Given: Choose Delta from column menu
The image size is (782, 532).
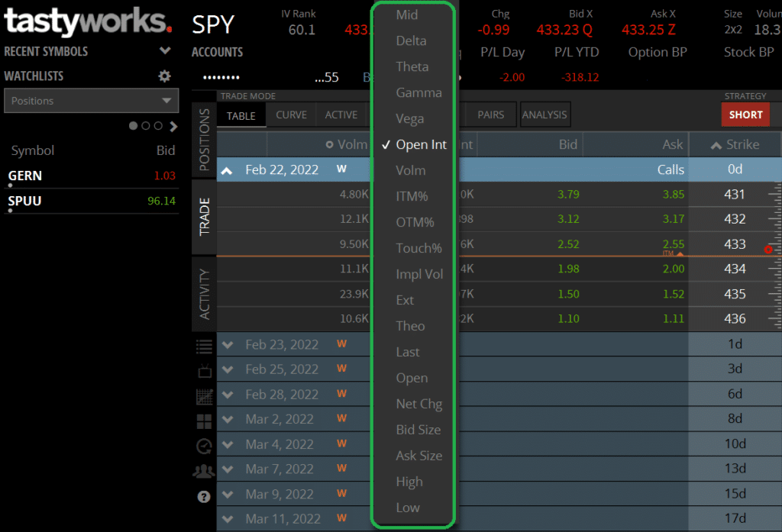Looking at the screenshot, I should point(411,41).
